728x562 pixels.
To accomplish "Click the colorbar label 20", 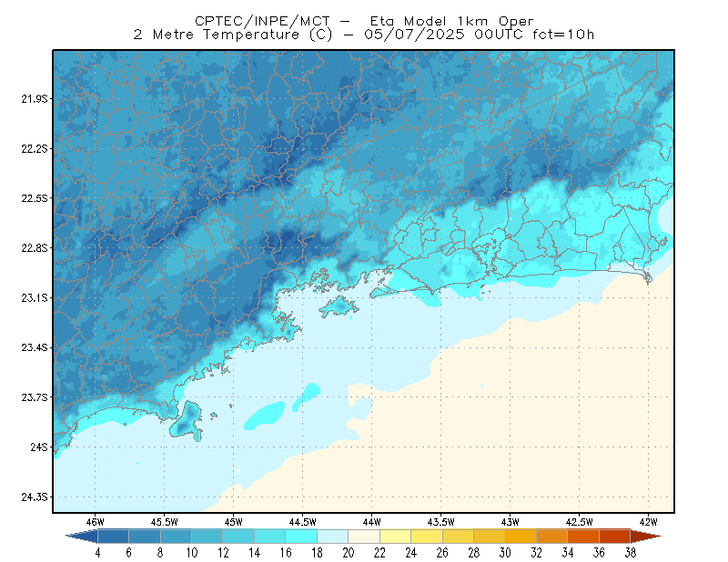I will pyautogui.click(x=349, y=553).
